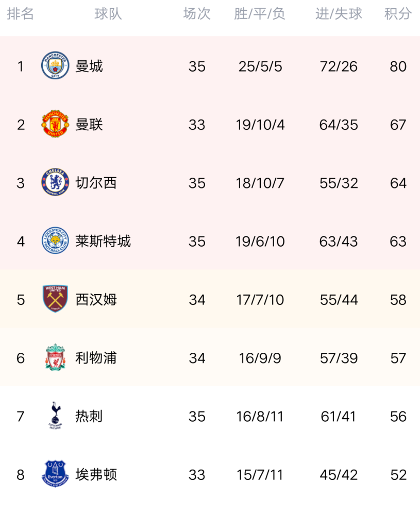Image resolution: width=420 pixels, height=515 pixels.
Task: Open the Everton club badge
Action: click(55, 474)
